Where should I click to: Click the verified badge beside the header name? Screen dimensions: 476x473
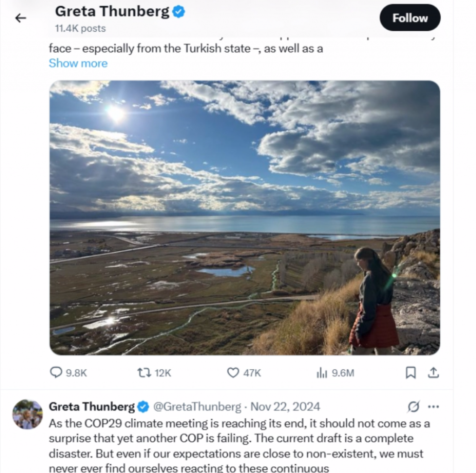[x=179, y=12]
